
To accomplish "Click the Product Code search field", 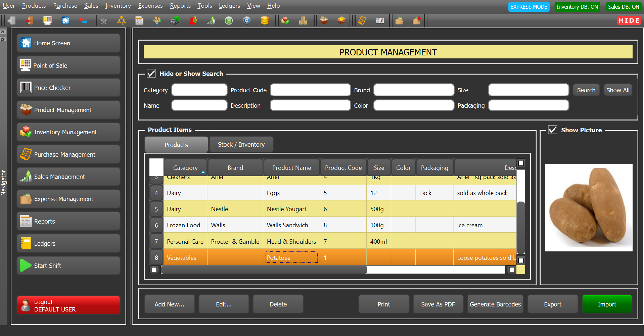I will coord(310,90).
